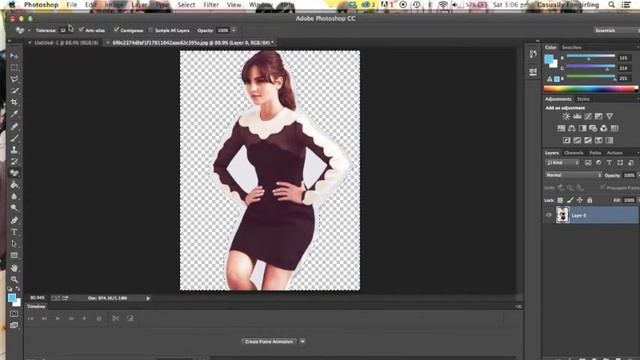The image size is (640, 360).
Task: Select the Rectangle shape tool
Action: [14, 256]
